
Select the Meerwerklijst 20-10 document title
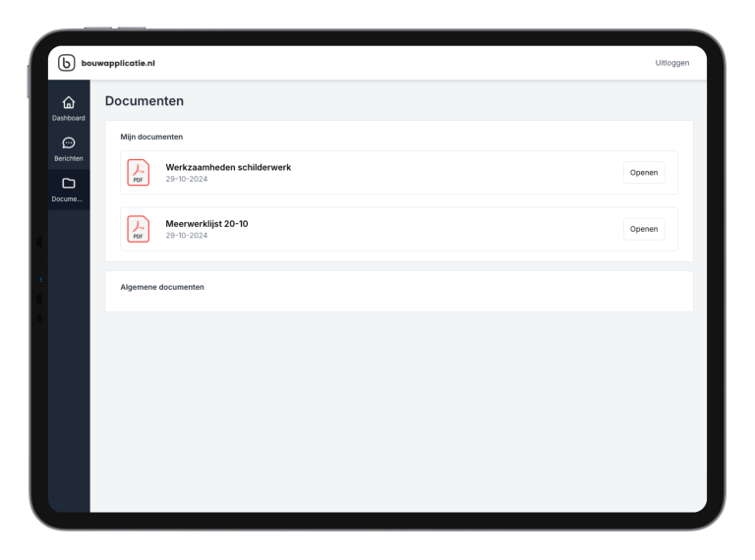[x=206, y=224]
